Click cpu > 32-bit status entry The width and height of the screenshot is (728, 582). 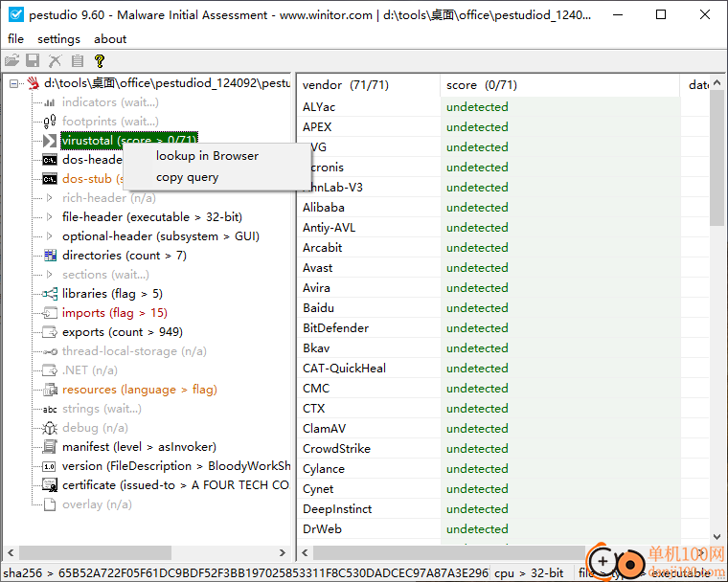coord(529,573)
